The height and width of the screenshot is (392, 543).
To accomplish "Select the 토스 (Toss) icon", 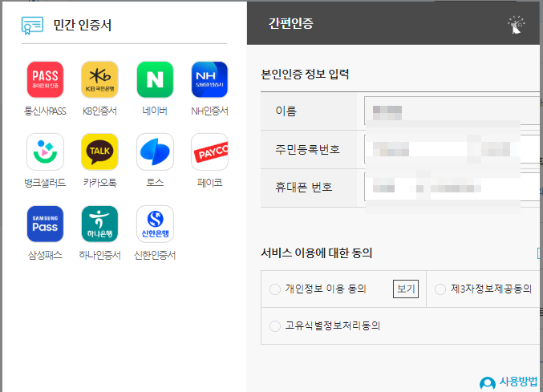I will pos(155,152).
